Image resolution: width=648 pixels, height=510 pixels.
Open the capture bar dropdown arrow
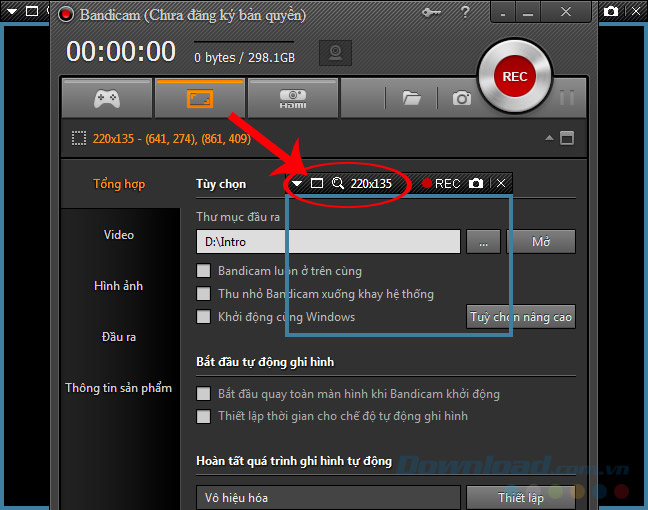(297, 183)
